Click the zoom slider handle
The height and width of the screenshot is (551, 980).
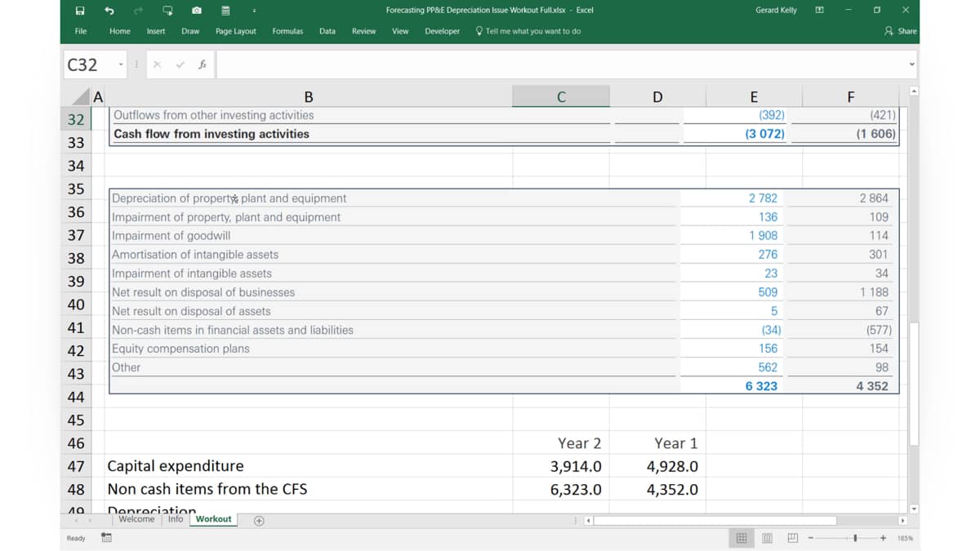tap(855, 538)
